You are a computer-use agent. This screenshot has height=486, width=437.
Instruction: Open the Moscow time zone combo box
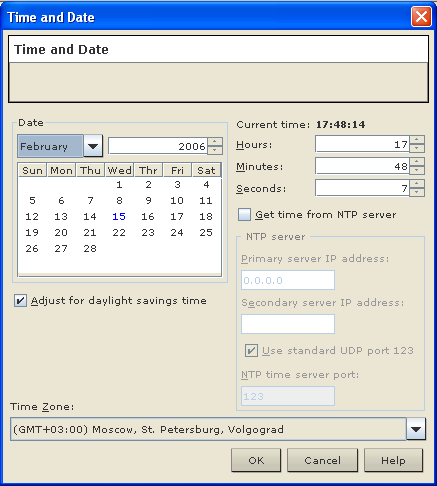[218, 429]
